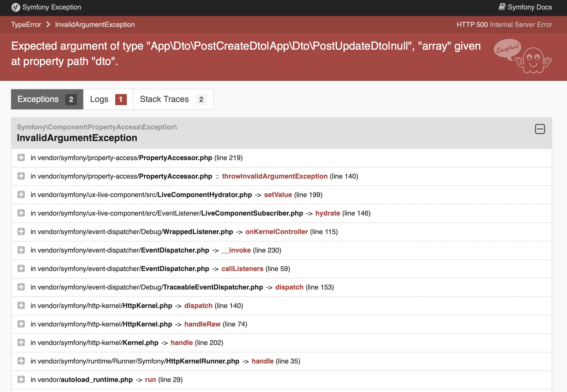Click the Exceptions count badge
Viewport: 567px width, 392px height.
coord(71,100)
